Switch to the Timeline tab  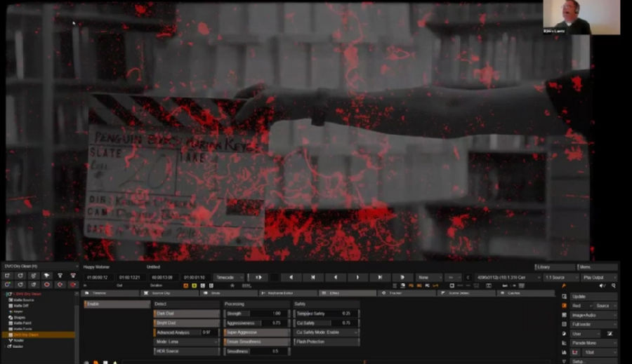(110, 293)
